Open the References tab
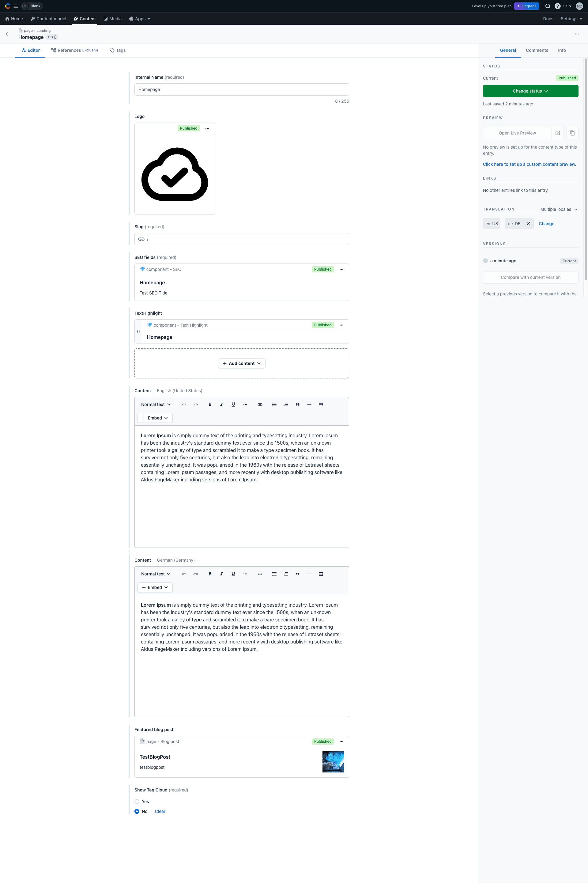588x884 pixels. [75, 50]
